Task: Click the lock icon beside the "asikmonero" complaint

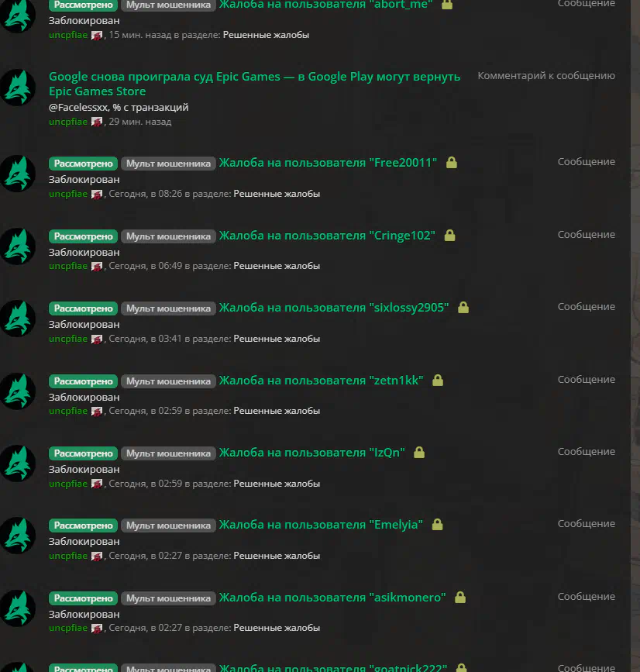Action: pyautogui.click(x=460, y=597)
